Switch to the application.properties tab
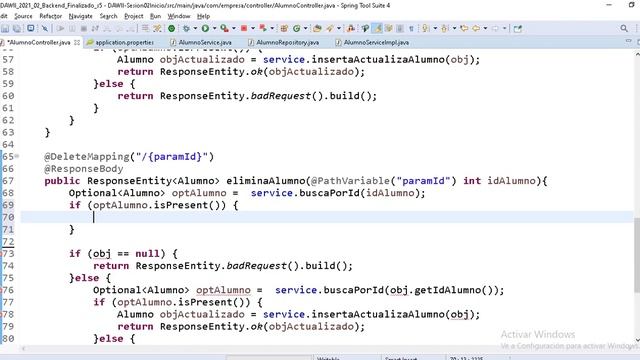 click(x=121, y=42)
